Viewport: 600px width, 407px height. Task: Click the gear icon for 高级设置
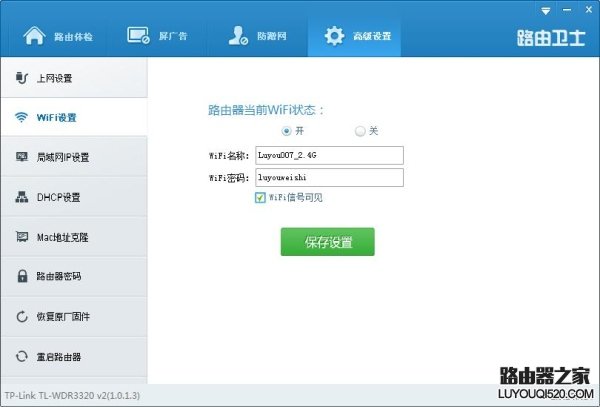(x=334, y=36)
